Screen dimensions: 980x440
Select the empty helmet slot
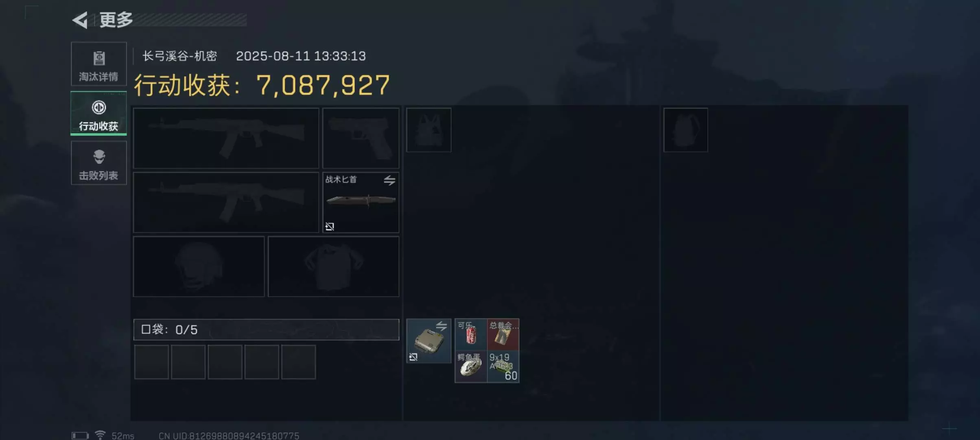199,266
